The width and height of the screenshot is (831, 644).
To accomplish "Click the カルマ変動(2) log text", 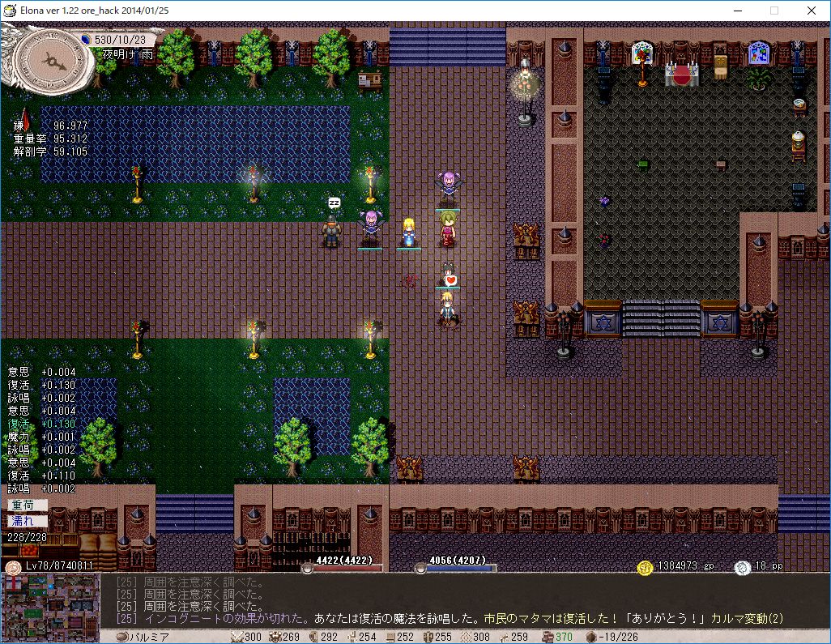I will tap(747, 619).
